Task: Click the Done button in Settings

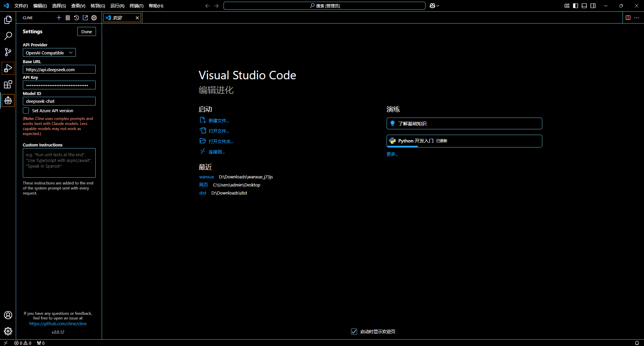Action: (87, 32)
